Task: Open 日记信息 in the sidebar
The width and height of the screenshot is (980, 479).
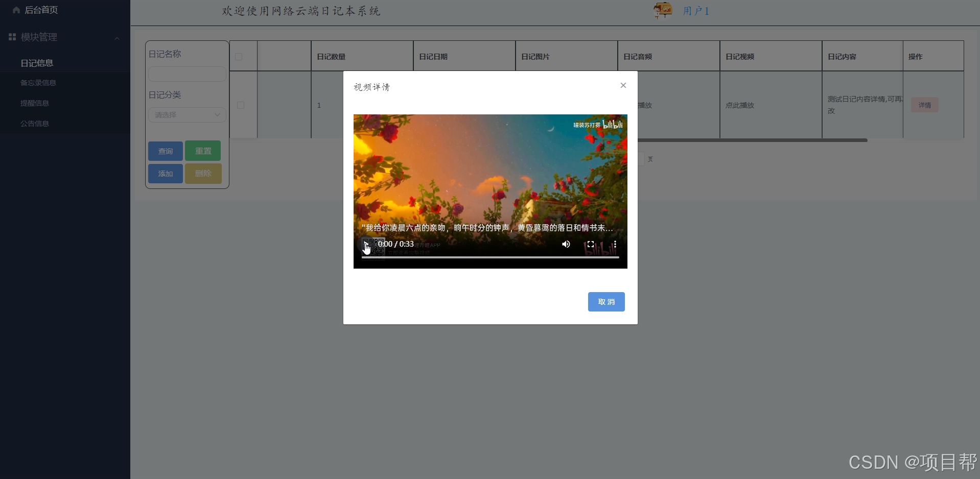Action: point(37,63)
